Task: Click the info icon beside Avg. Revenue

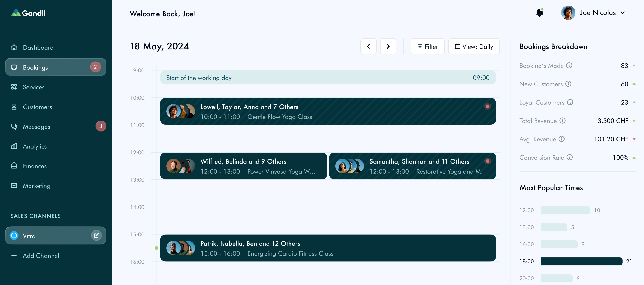Action: (562, 139)
